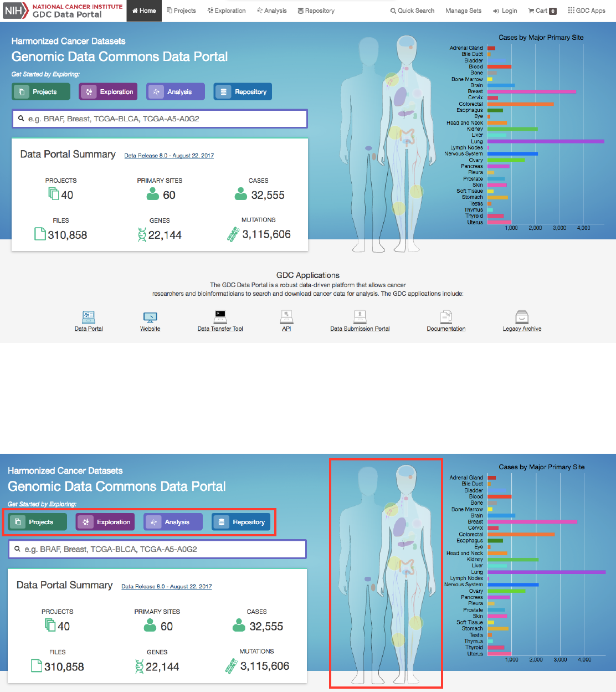Click the Primary Sites person icon in the upper summary
This screenshot has width=616, height=692.
pyautogui.click(x=153, y=194)
